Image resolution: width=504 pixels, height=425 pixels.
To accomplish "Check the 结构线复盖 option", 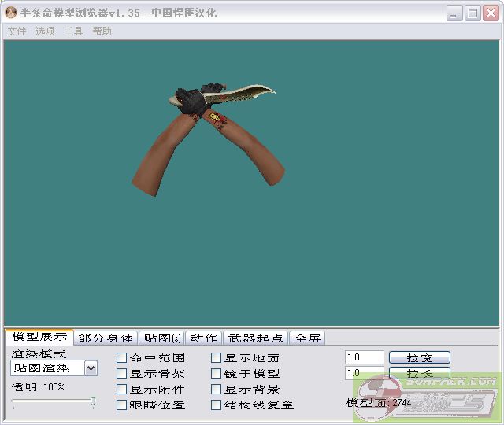I will click(x=217, y=405).
